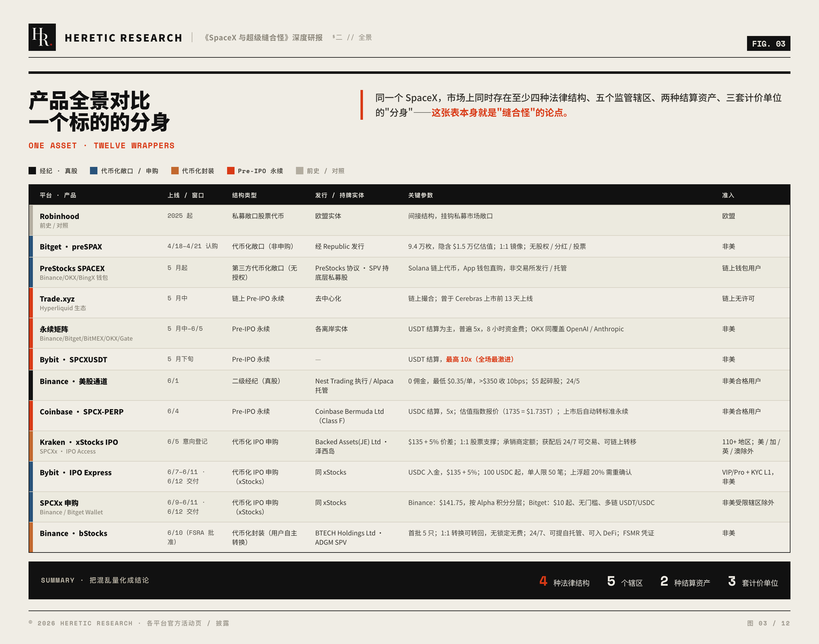Click the Coinbase Bermuda Ltd (Class F) cell
The width and height of the screenshot is (819, 644).
tap(350, 416)
